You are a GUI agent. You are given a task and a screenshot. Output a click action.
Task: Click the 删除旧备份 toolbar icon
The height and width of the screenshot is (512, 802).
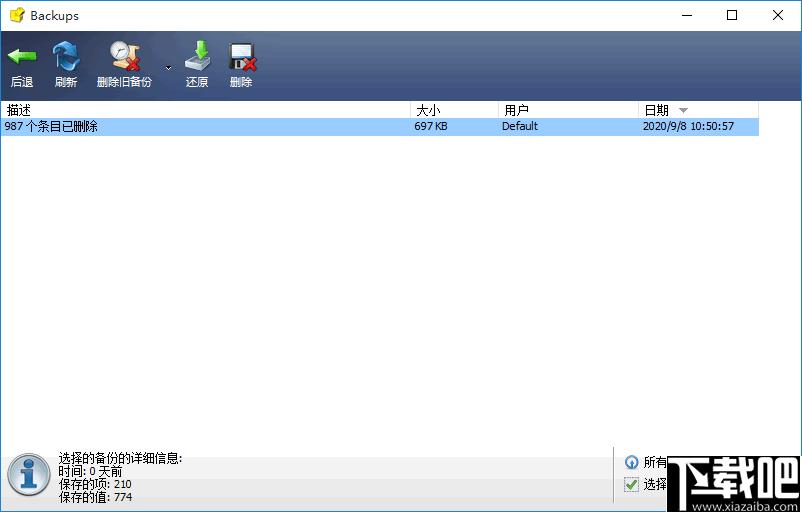pyautogui.click(x=125, y=56)
